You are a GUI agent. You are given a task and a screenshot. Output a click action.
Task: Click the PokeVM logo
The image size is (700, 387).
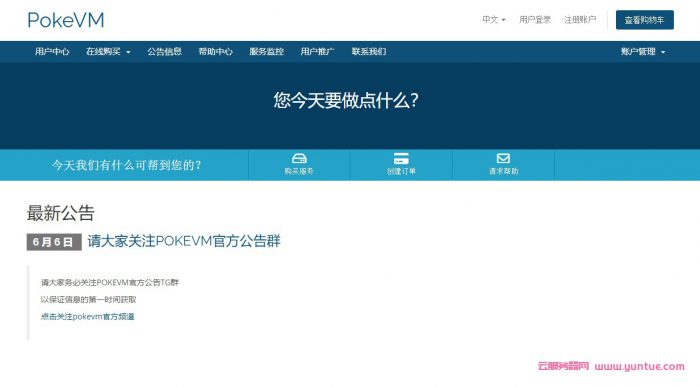66,20
